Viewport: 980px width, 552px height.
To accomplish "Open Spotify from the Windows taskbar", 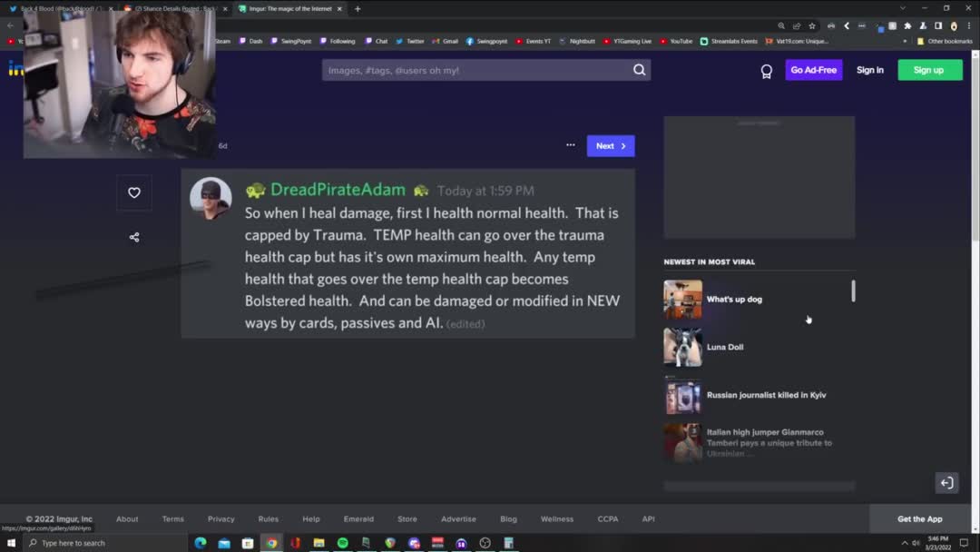I will pos(342,543).
